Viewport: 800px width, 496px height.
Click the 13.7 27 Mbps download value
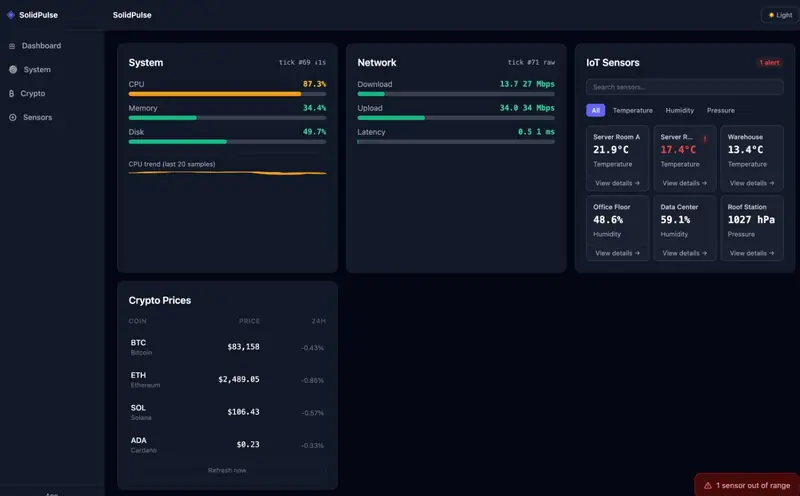(x=527, y=84)
